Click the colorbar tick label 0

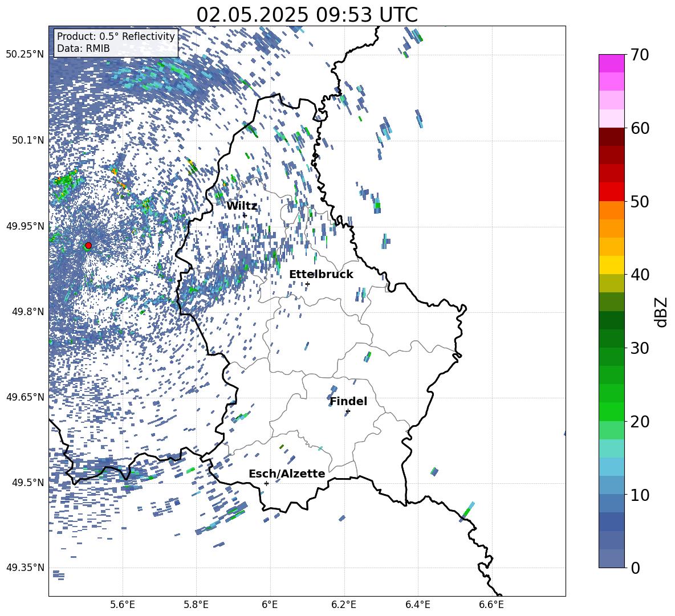coord(635,568)
